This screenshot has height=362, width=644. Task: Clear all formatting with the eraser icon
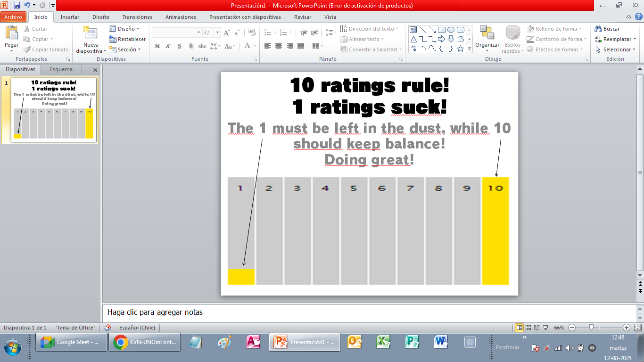point(252,33)
